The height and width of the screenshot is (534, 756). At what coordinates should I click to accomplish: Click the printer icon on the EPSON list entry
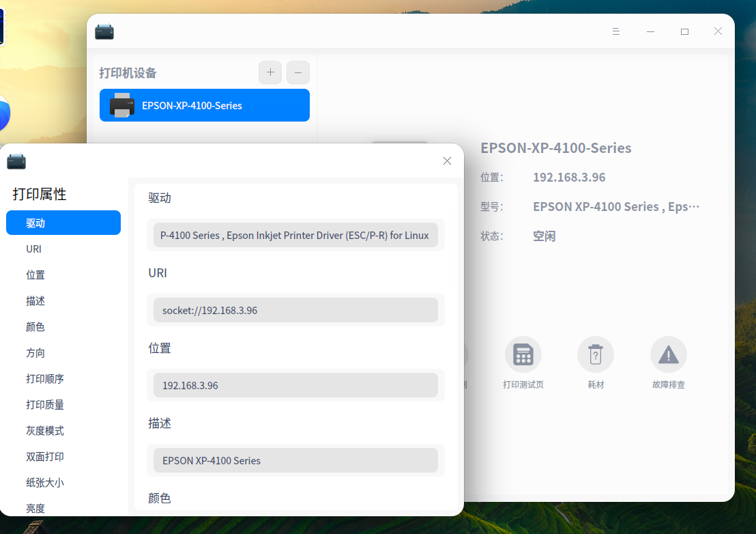pos(123,105)
